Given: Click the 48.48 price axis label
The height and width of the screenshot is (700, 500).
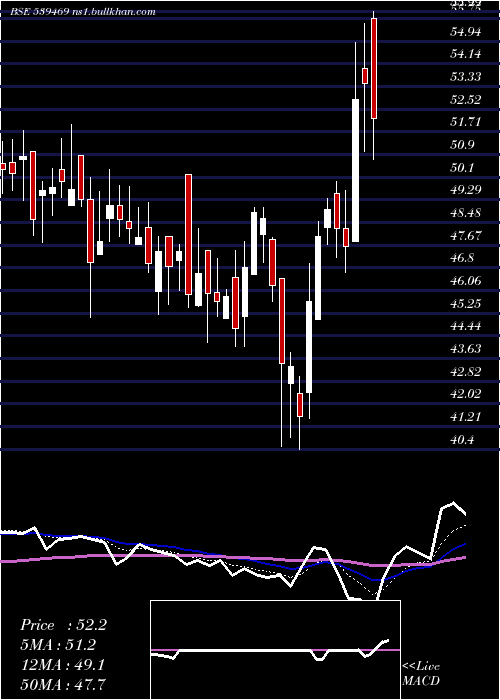Looking at the screenshot, I should click(x=466, y=213).
